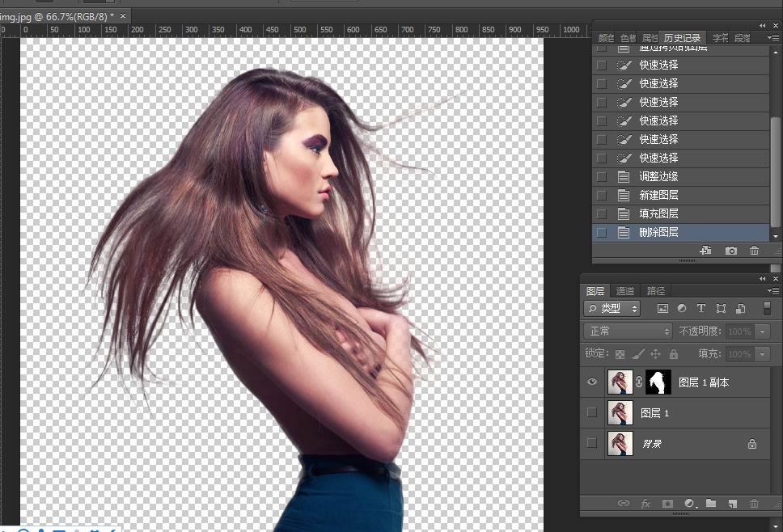Create a new layer group folder
This screenshot has height=532, width=783.
[x=710, y=503]
